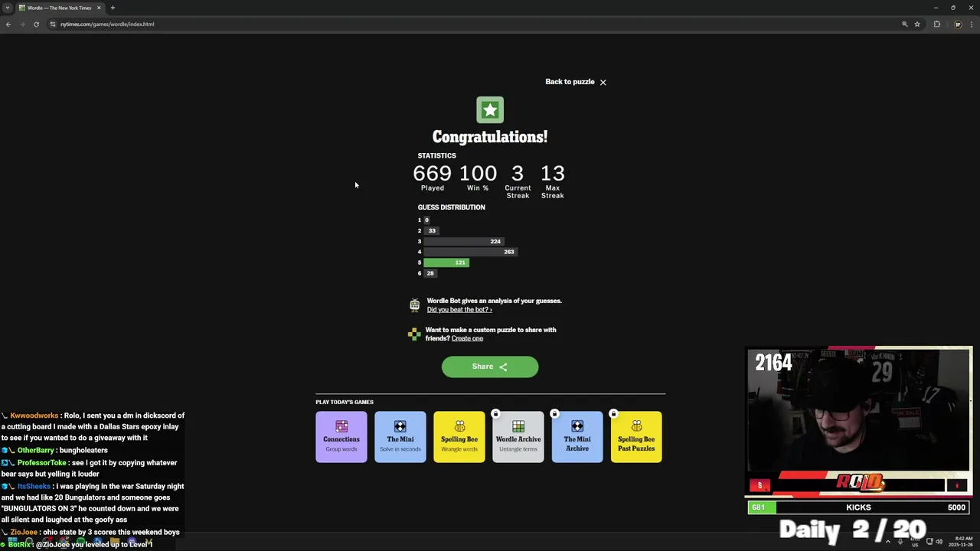The height and width of the screenshot is (551, 980).
Task: Click the 13 Max Streak statistic
Action: click(552, 181)
